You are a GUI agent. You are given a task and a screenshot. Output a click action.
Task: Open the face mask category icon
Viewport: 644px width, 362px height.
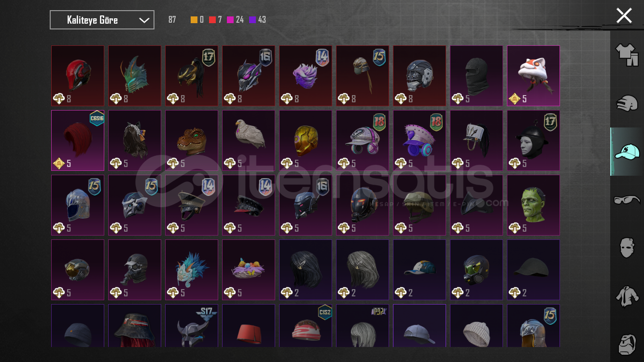point(627,248)
